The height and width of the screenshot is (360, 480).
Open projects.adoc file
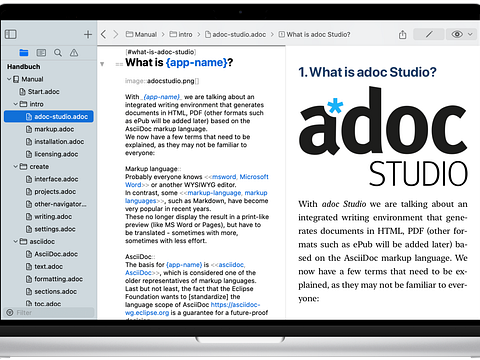(x=51, y=192)
